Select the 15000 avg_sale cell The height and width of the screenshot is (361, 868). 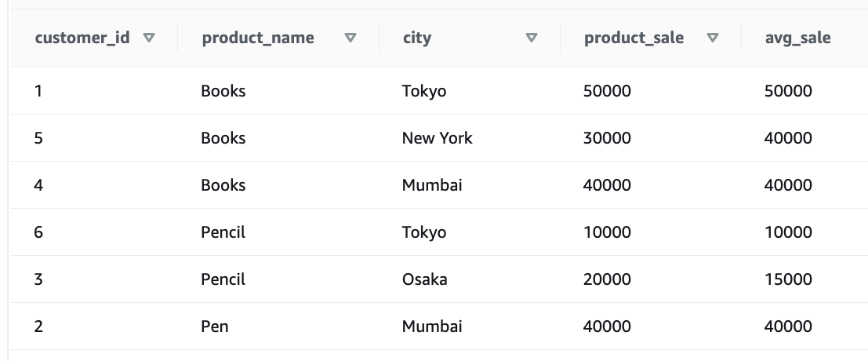click(788, 279)
